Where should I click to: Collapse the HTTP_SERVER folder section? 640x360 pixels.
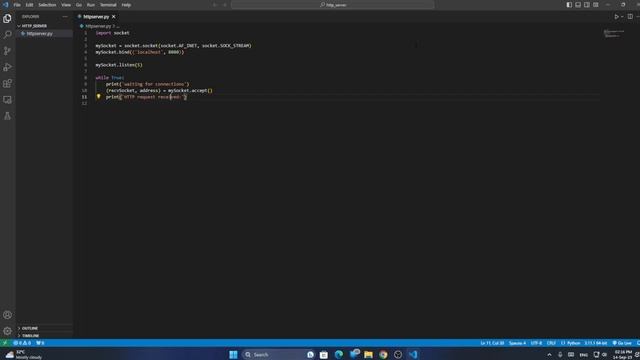coord(33,26)
